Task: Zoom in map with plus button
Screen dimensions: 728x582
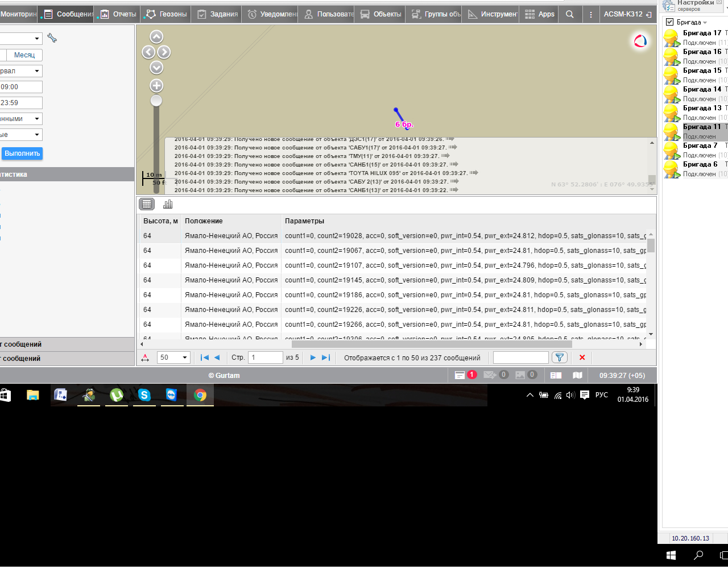Action: click(156, 86)
